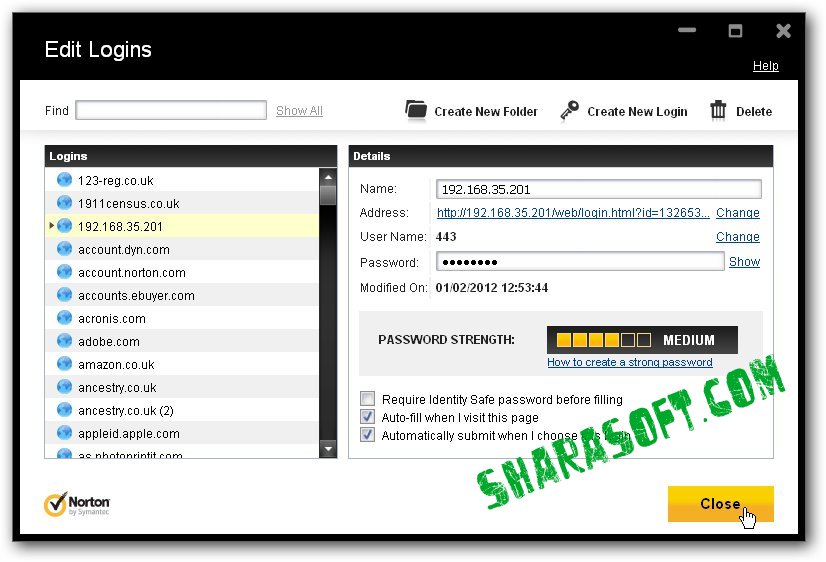Select the amazon.co.uk login

pyautogui.click(x=182, y=364)
